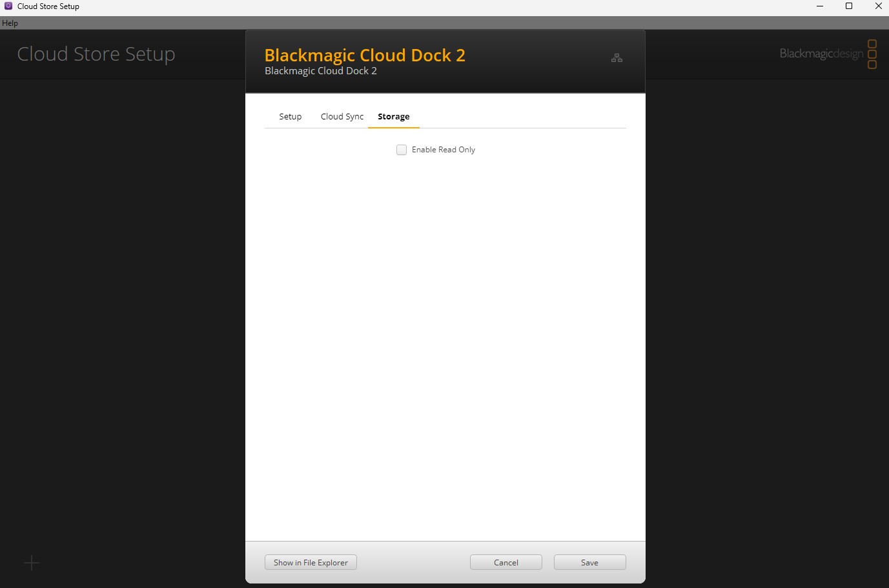This screenshot has width=889, height=588.
Task: Open the Help menu
Action: click(10, 23)
